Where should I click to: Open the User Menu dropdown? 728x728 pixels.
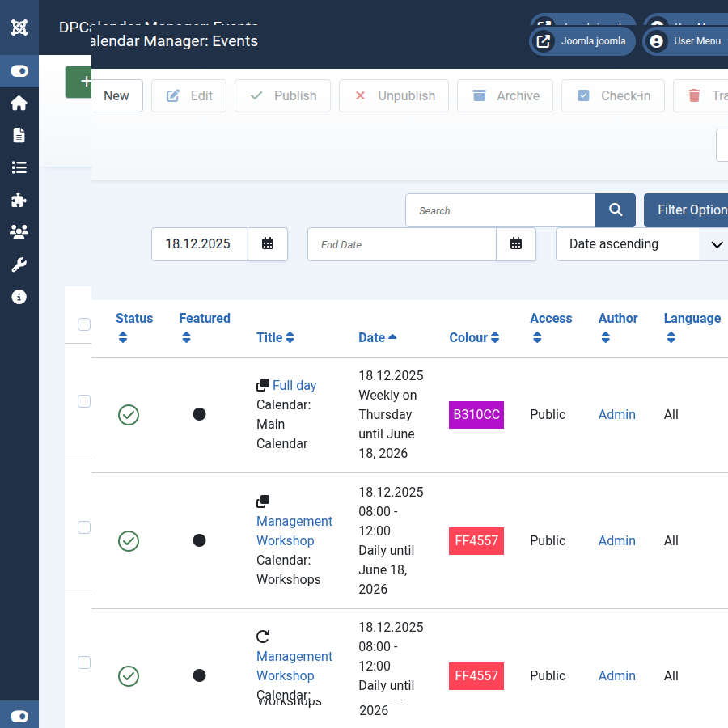pyautogui.click(x=684, y=41)
